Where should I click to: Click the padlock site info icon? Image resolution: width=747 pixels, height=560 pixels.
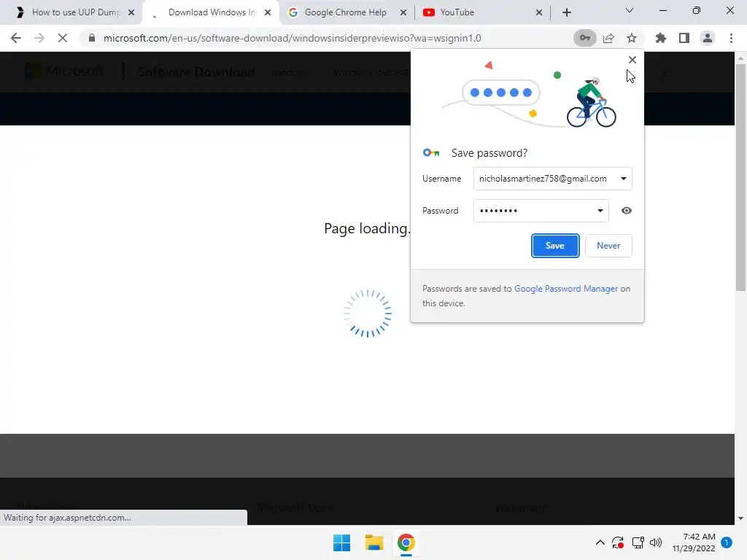click(x=92, y=38)
